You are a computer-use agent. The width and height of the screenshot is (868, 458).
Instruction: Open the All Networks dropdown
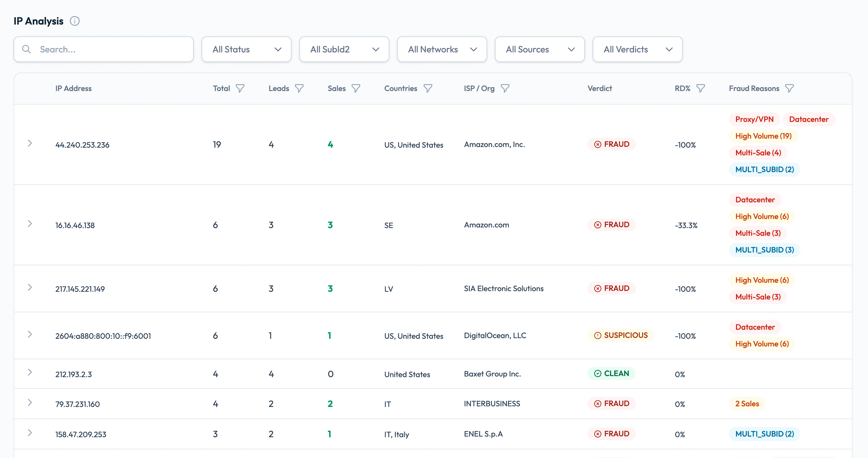click(442, 49)
